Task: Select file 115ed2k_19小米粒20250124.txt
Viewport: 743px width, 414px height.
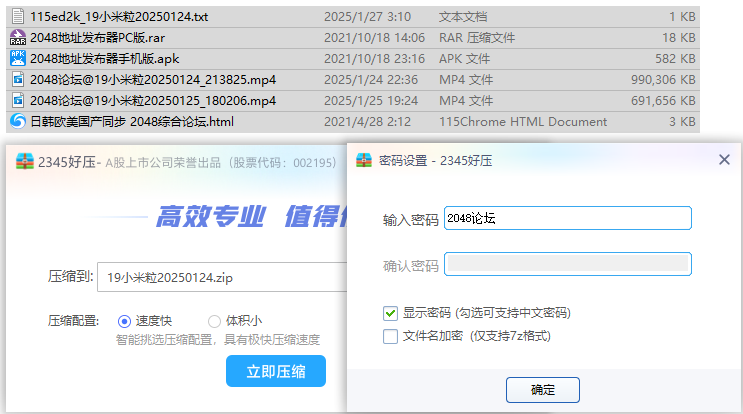Action: pyautogui.click(x=119, y=17)
